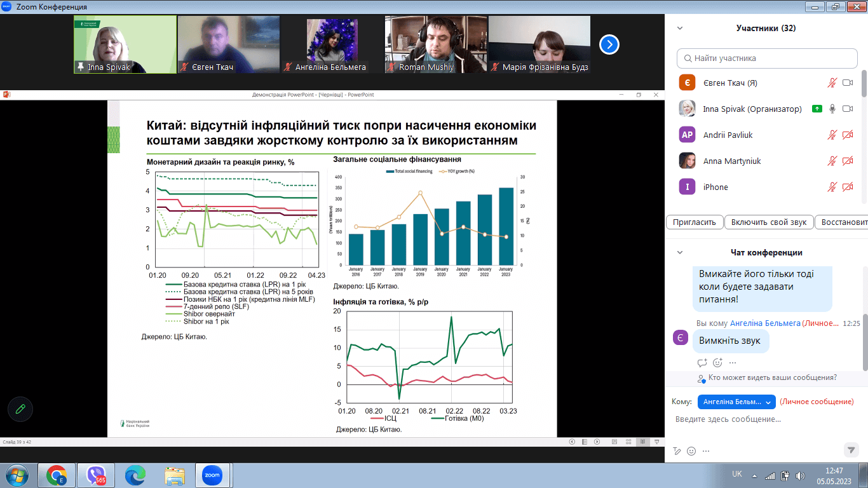Click the Пригласить button
The image size is (868, 488).
coord(695,222)
